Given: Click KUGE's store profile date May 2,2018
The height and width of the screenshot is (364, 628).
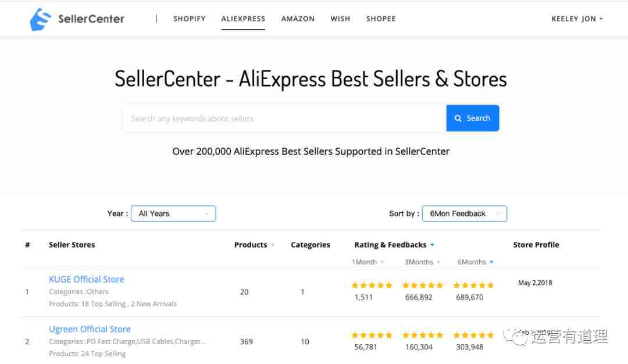Looking at the screenshot, I should 535,283.
